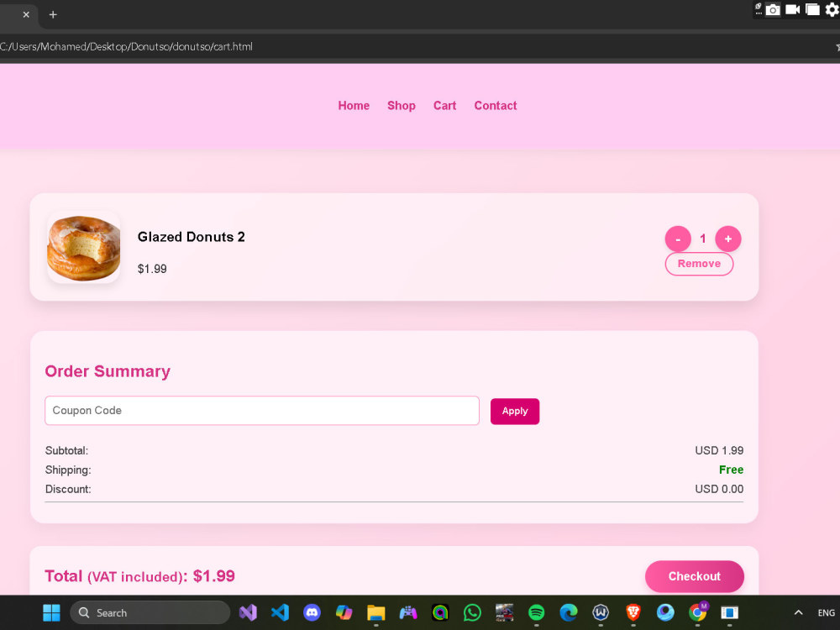Image resolution: width=840 pixels, height=630 pixels.
Task: Click the Glazed Donuts 2 product image
Action: tap(83, 247)
